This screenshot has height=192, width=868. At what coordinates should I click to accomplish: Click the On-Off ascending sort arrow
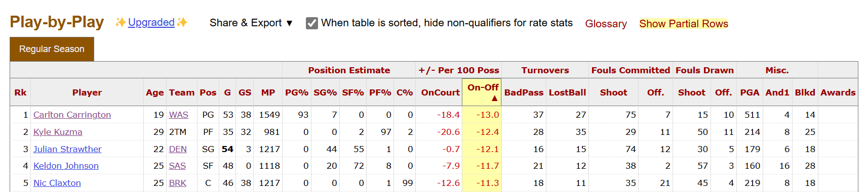495,99
